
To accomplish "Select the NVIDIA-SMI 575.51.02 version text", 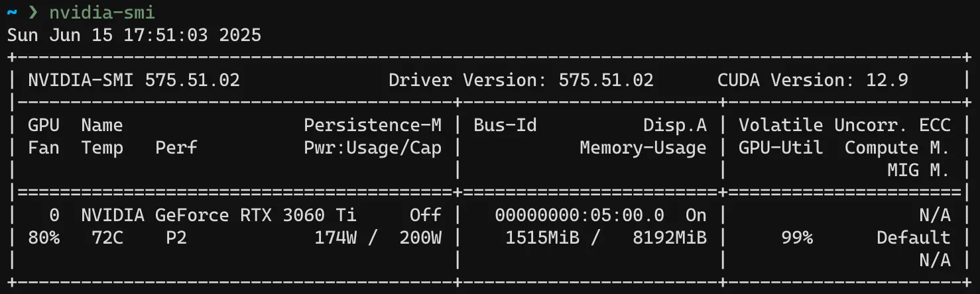I will [x=134, y=81].
